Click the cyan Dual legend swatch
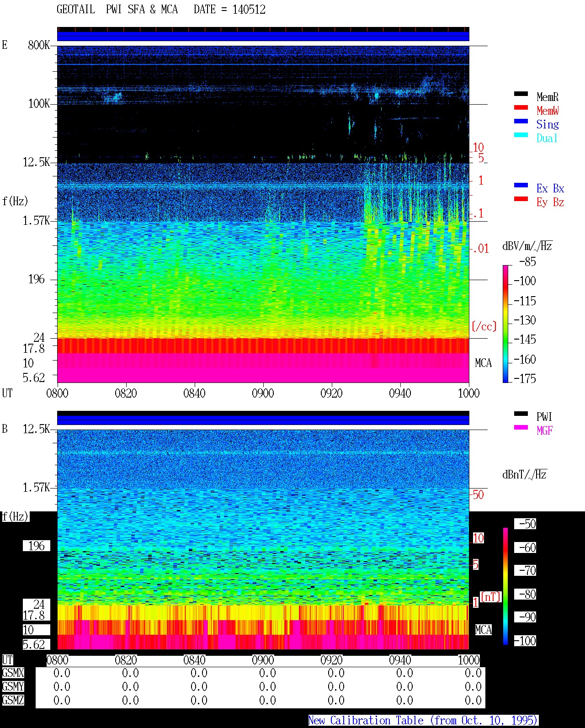This screenshot has height=728, width=585. pos(521,135)
